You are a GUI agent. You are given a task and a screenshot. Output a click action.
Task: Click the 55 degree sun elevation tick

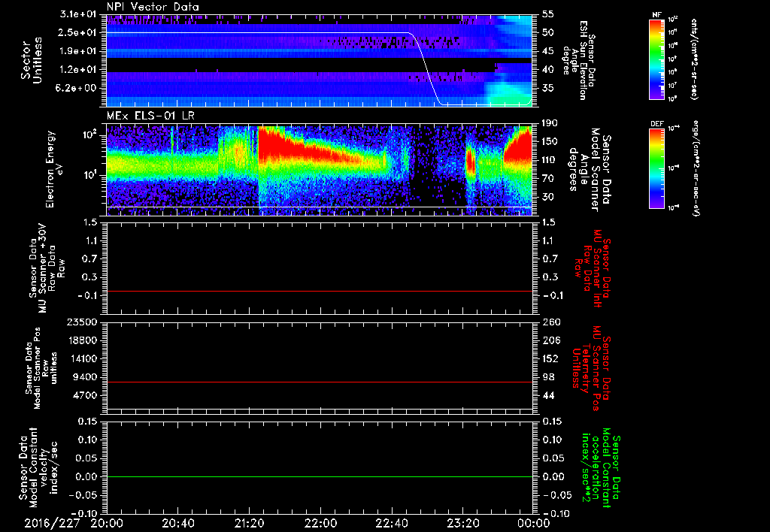[548, 14]
